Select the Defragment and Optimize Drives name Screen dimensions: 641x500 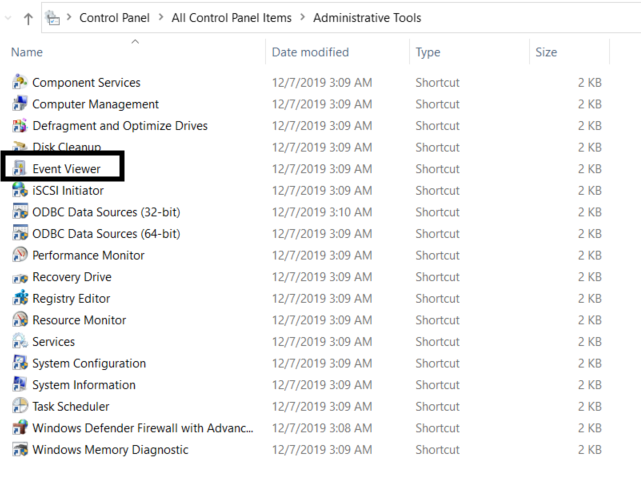click(x=120, y=126)
